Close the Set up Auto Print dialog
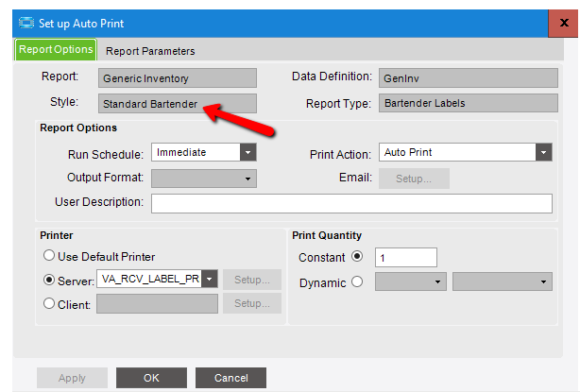580x392 pixels. click(561, 23)
